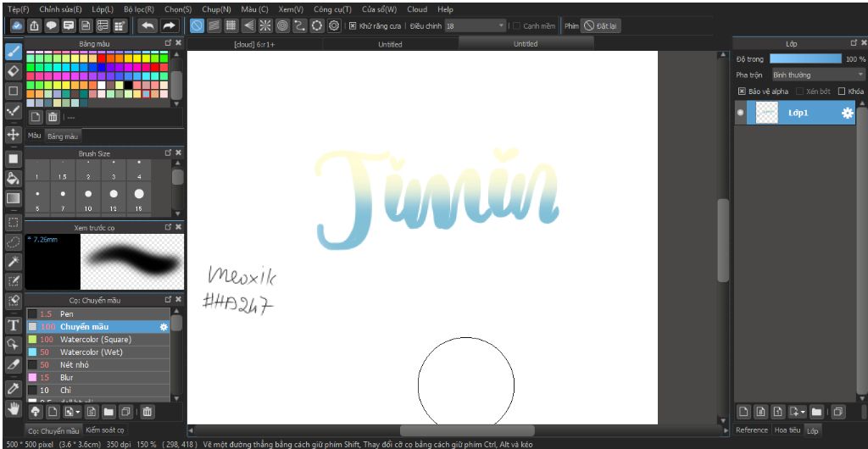This screenshot has height=449, width=868.
Task: Enable the grid snap guide
Action: tap(231, 25)
